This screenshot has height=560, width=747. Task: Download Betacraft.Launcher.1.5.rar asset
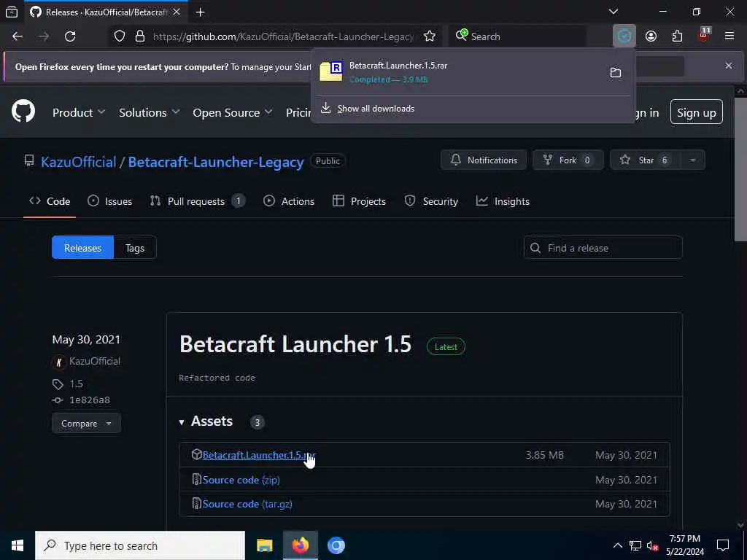pyautogui.click(x=259, y=455)
